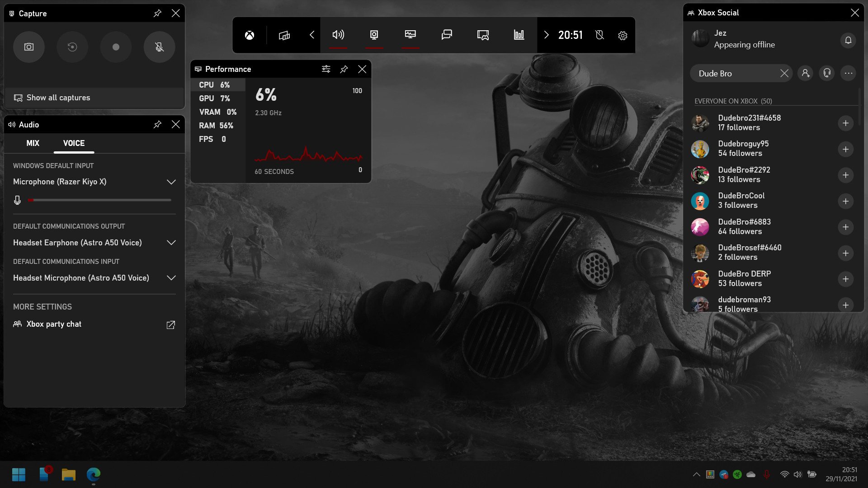Open the Gallery widget from Game Bar
This screenshot has width=868, height=488.
tap(483, 35)
